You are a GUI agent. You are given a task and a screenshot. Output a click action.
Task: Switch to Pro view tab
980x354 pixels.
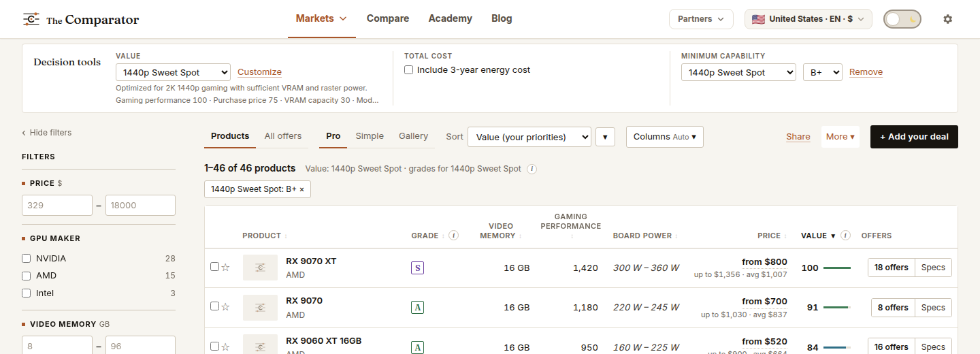tap(333, 136)
